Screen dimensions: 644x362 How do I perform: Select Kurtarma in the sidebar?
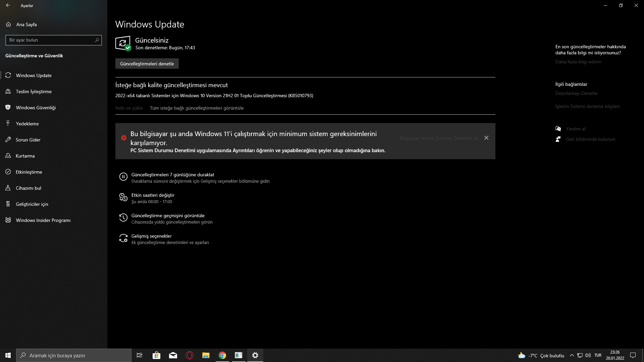(54, 156)
